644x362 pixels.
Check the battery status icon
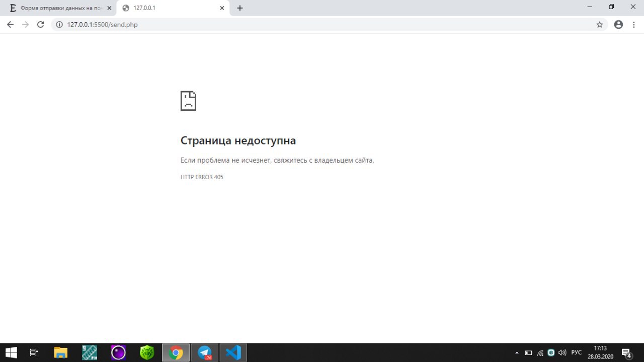(x=529, y=352)
